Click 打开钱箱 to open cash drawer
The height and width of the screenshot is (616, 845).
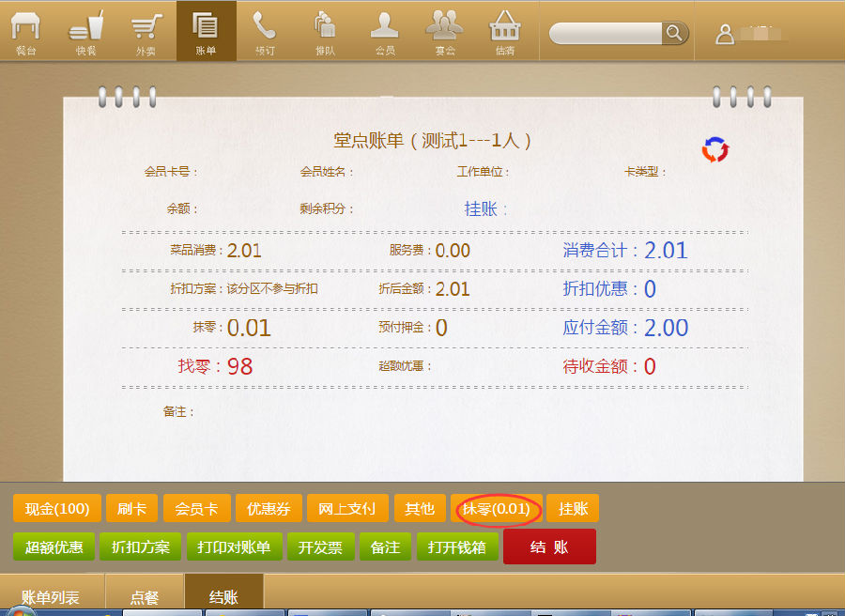[x=456, y=547]
